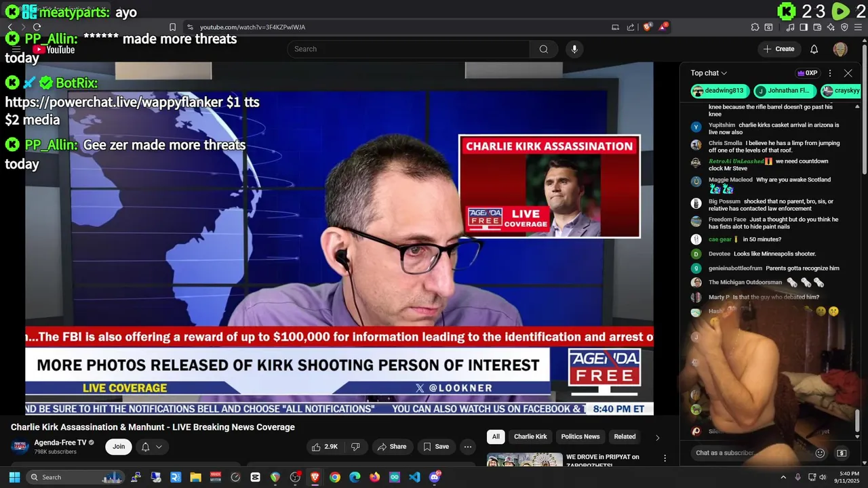
Task: Click the Join channel button
Action: click(x=119, y=447)
